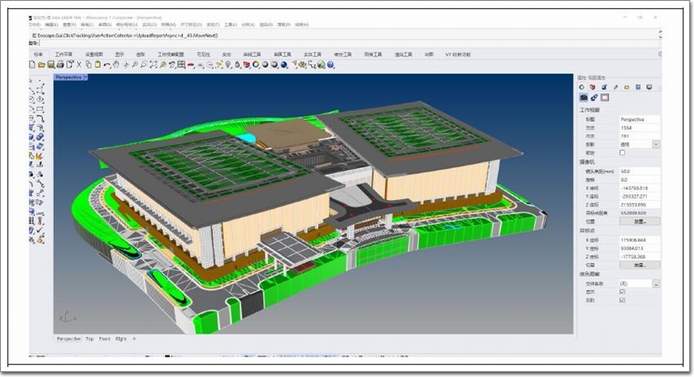Click the Zoom Extents icon
Viewport: 694px width, 377px height.
tap(153, 65)
